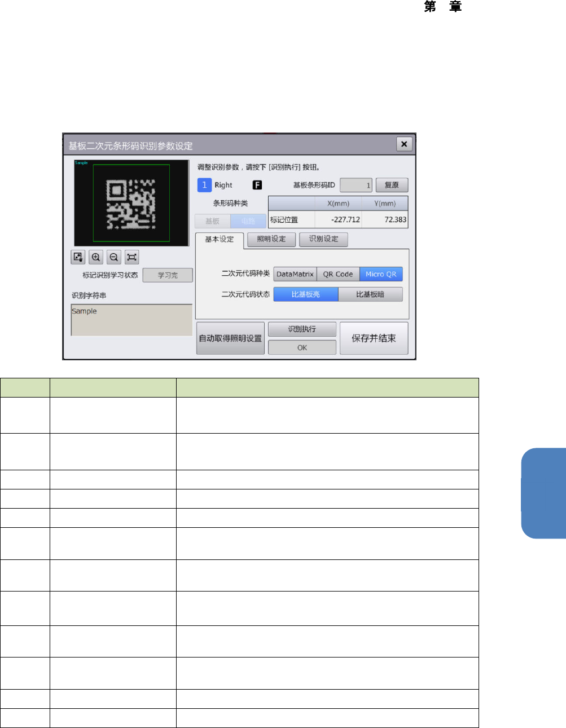Choose 电路 as the barcode kind
This screenshot has height=728, width=566.
pos(248,221)
